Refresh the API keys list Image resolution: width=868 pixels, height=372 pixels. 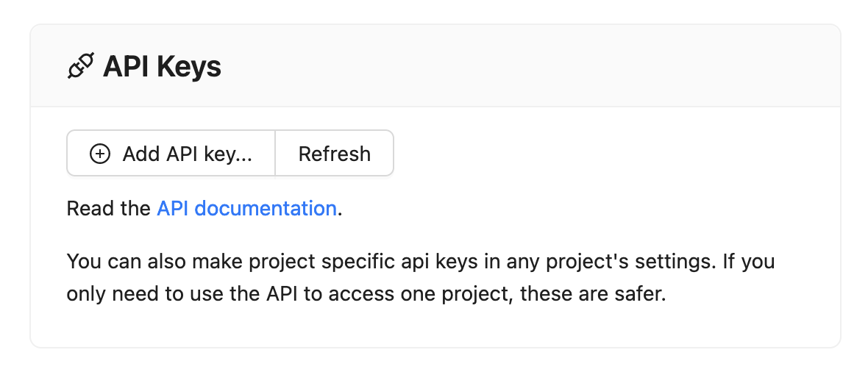pos(334,154)
